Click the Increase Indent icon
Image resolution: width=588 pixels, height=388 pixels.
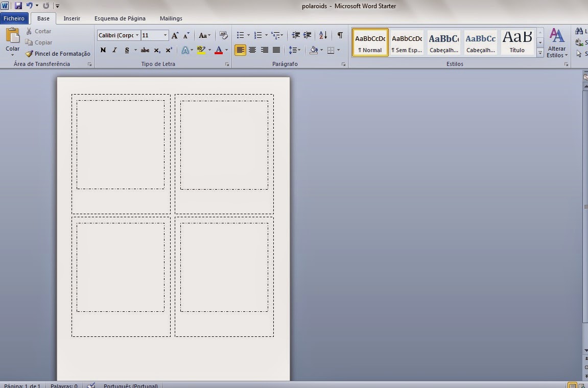(x=307, y=35)
